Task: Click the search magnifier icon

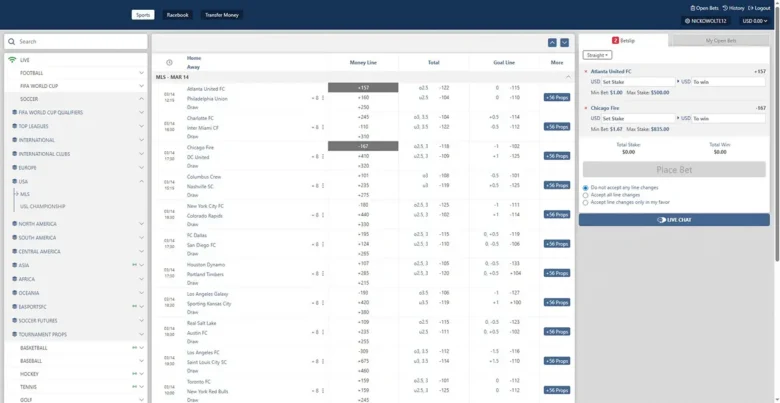Action: pyautogui.click(x=11, y=42)
